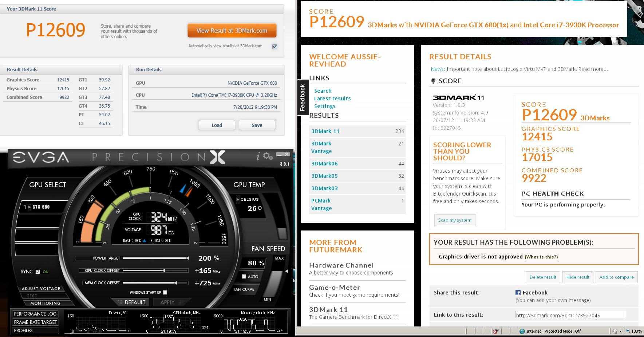Expand the Celsius temperature unit selector
The height and width of the screenshot is (337, 644).
[x=238, y=199]
